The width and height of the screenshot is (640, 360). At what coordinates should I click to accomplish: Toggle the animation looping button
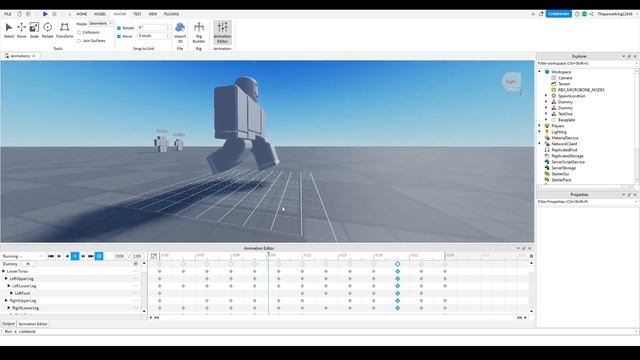pyautogui.click(x=99, y=256)
